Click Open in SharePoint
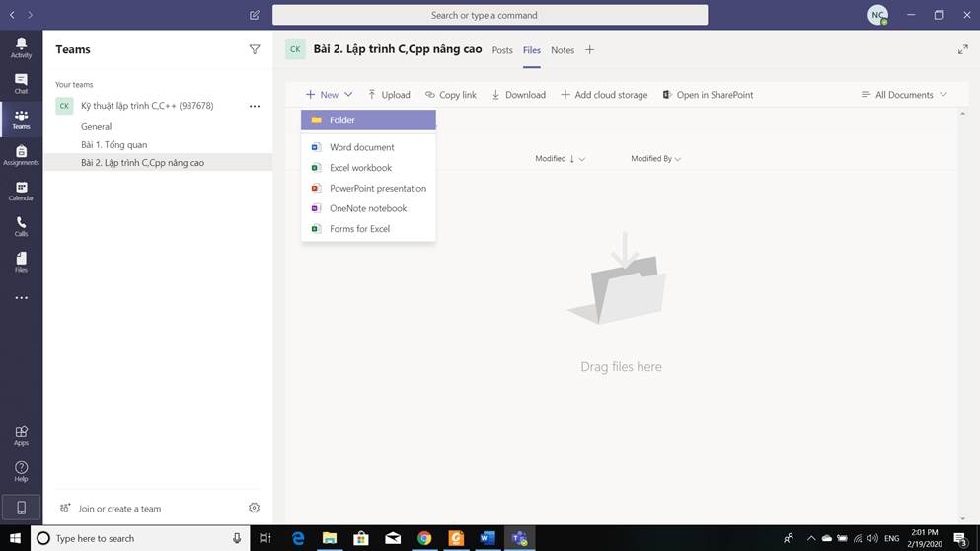 708,95
